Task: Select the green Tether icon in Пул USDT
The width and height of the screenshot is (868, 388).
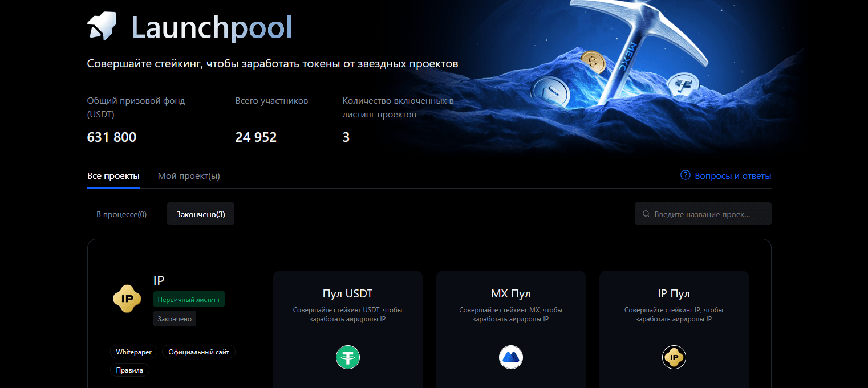Action: pyautogui.click(x=348, y=357)
